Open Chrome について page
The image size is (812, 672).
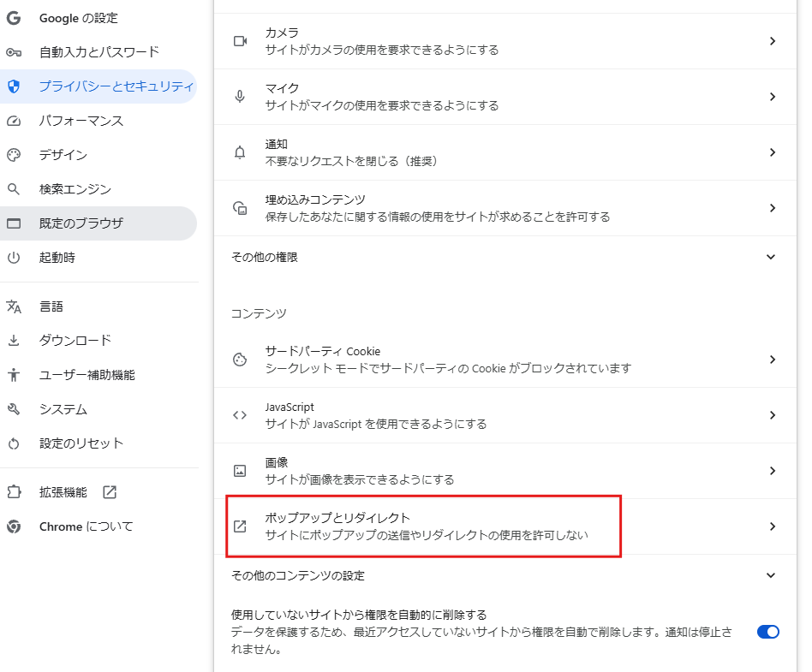tap(99, 526)
